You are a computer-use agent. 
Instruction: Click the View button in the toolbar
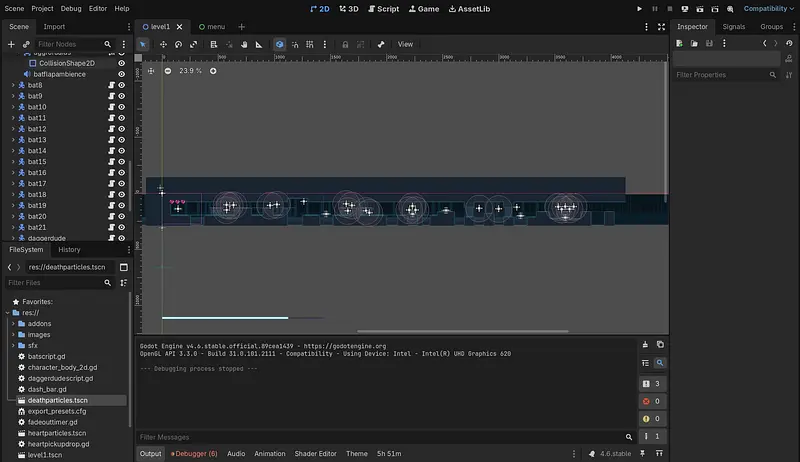click(405, 44)
